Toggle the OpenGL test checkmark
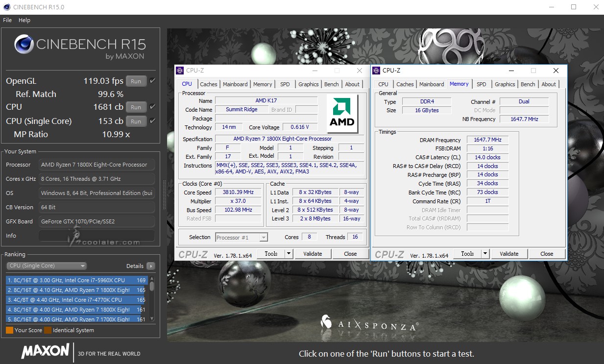This screenshot has width=604, height=364. click(x=152, y=81)
